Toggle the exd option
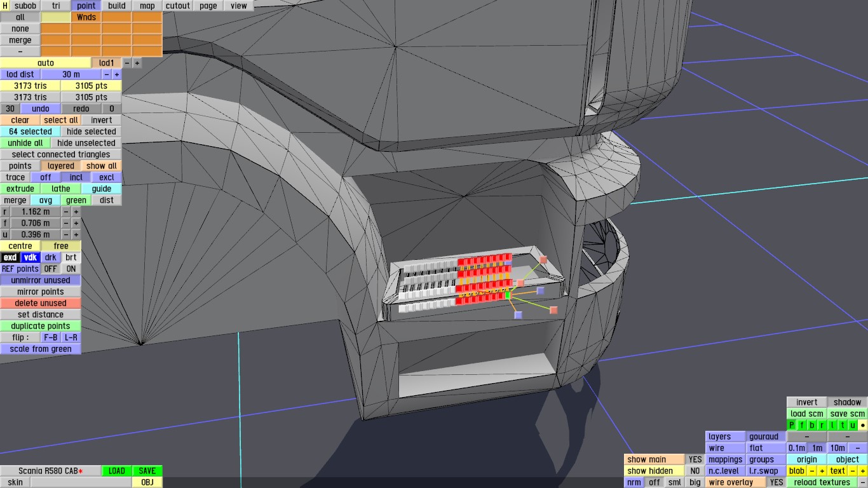The image size is (868, 488). (10, 257)
